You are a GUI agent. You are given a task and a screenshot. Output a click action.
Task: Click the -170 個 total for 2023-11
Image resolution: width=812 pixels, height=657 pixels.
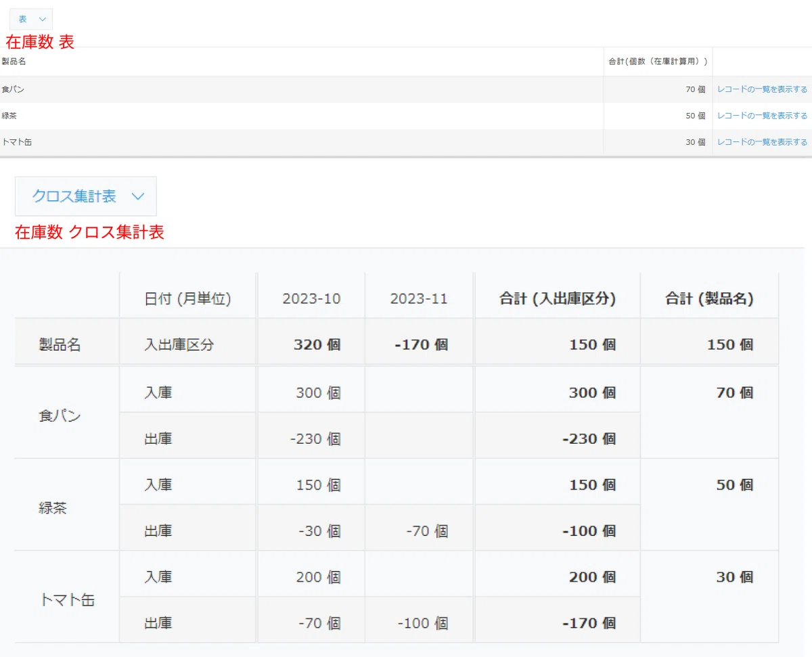[421, 344]
